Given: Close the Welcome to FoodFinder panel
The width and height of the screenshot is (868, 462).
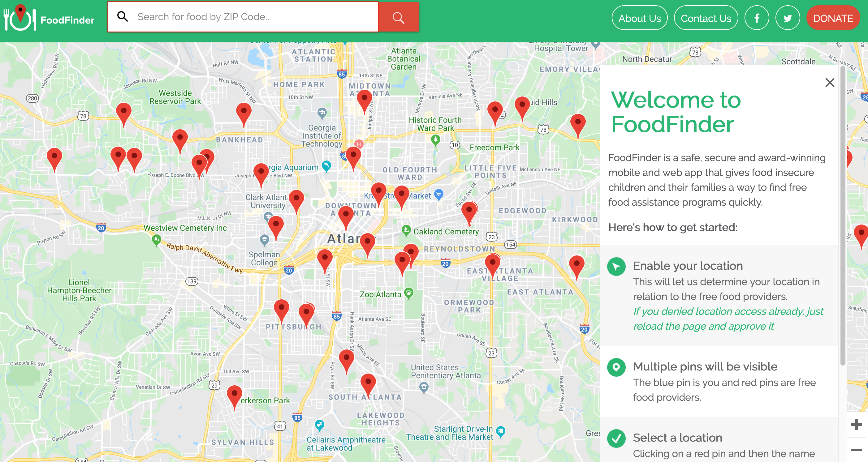Looking at the screenshot, I should tap(829, 83).
